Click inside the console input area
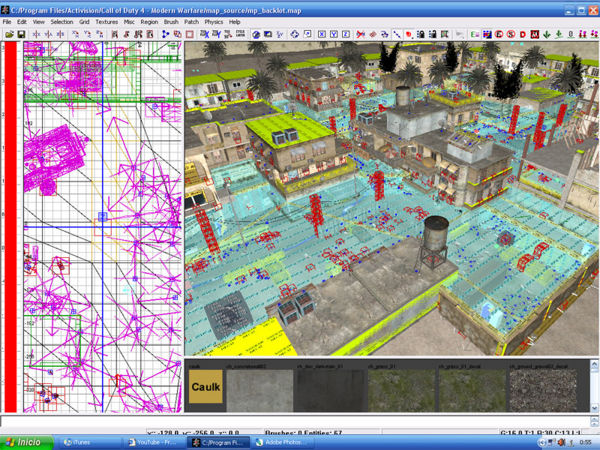The width and height of the screenshot is (600, 450). tap(295, 422)
